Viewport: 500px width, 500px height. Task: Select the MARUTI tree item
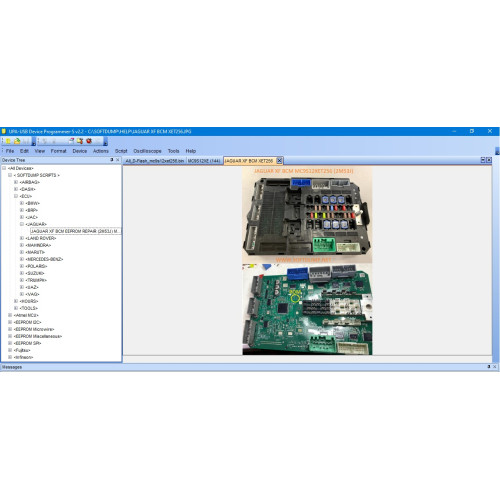coord(35,252)
